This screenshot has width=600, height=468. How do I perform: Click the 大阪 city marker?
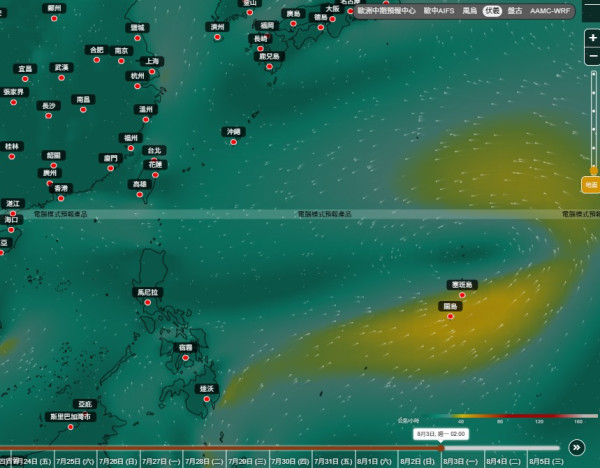tap(333, 19)
